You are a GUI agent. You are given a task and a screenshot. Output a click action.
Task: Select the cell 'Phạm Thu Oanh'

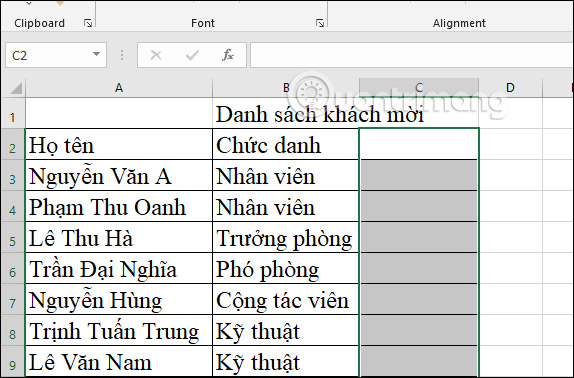point(119,206)
